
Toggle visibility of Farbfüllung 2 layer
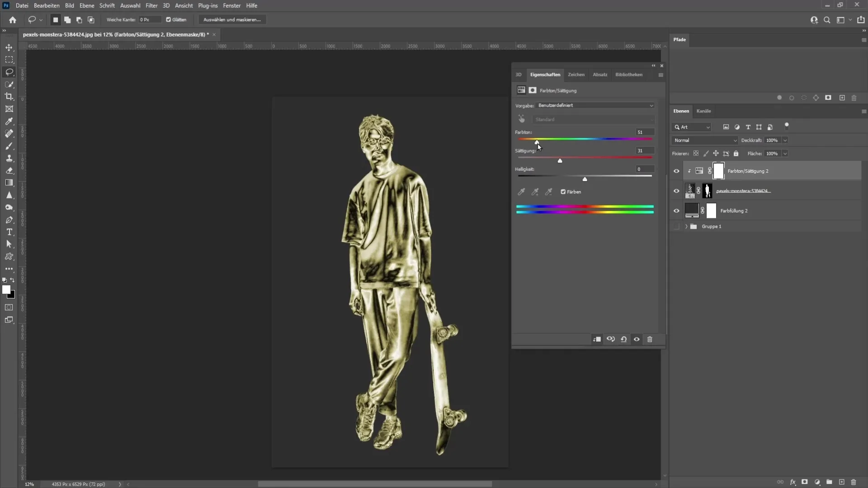(677, 210)
